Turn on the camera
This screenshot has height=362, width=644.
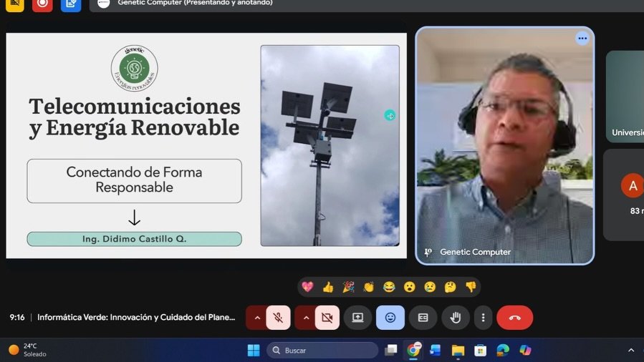click(327, 318)
